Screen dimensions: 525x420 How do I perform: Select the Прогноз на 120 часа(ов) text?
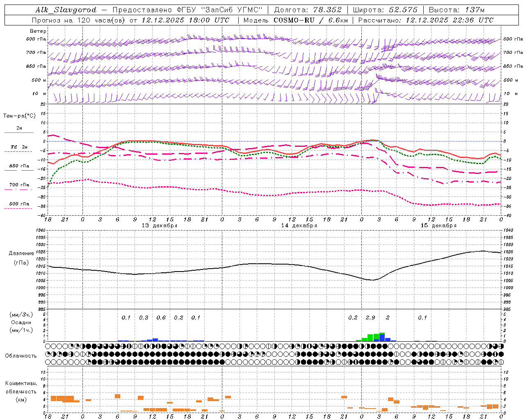(79, 20)
